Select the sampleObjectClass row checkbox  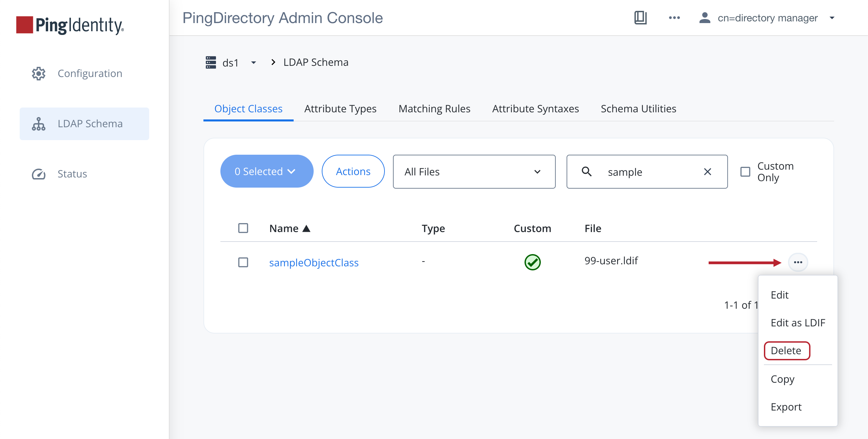pos(243,262)
